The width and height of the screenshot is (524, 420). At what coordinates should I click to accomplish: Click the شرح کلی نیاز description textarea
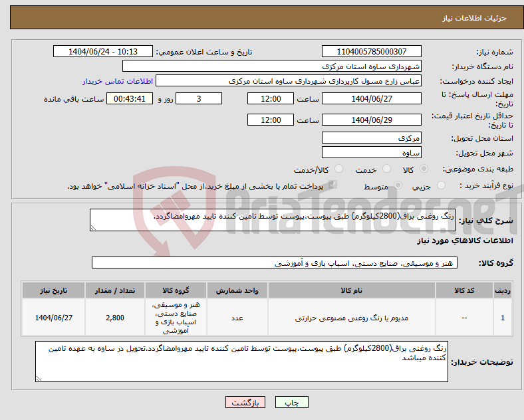273,220
